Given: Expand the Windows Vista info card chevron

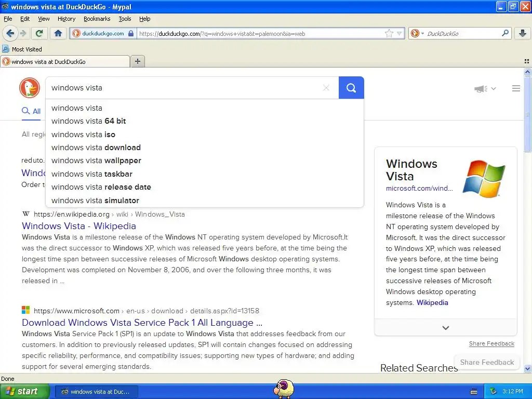Looking at the screenshot, I should click(445, 328).
